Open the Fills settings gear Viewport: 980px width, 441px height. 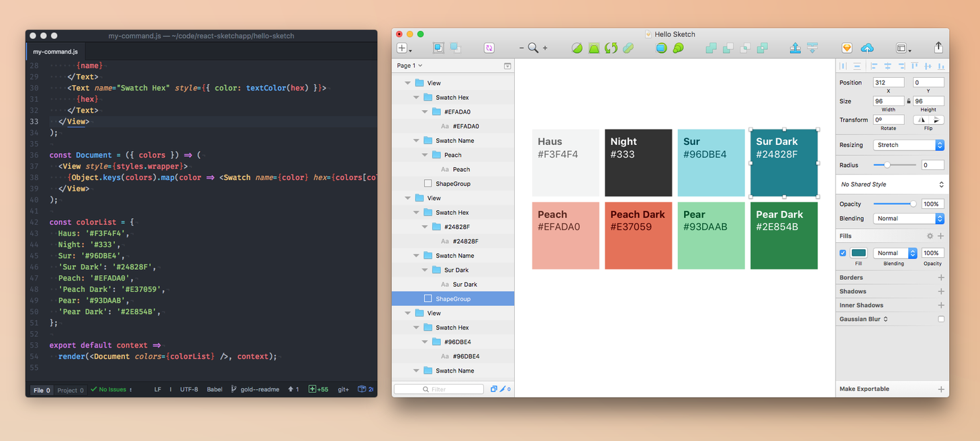(x=930, y=236)
